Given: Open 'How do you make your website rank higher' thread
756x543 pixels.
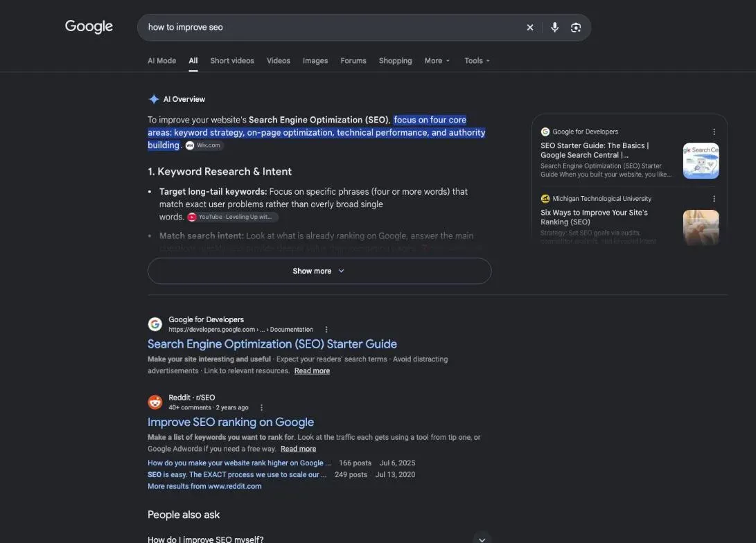Looking at the screenshot, I should (x=239, y=463).
